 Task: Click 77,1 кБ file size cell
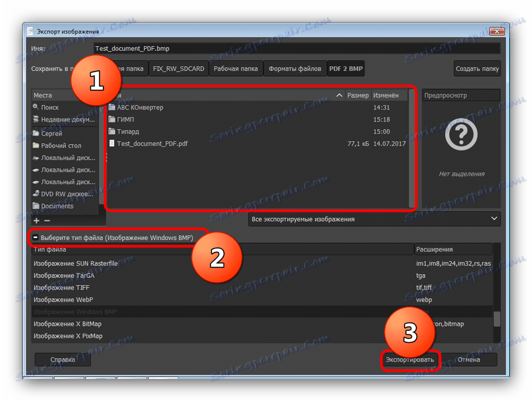[x=358, y=144]
